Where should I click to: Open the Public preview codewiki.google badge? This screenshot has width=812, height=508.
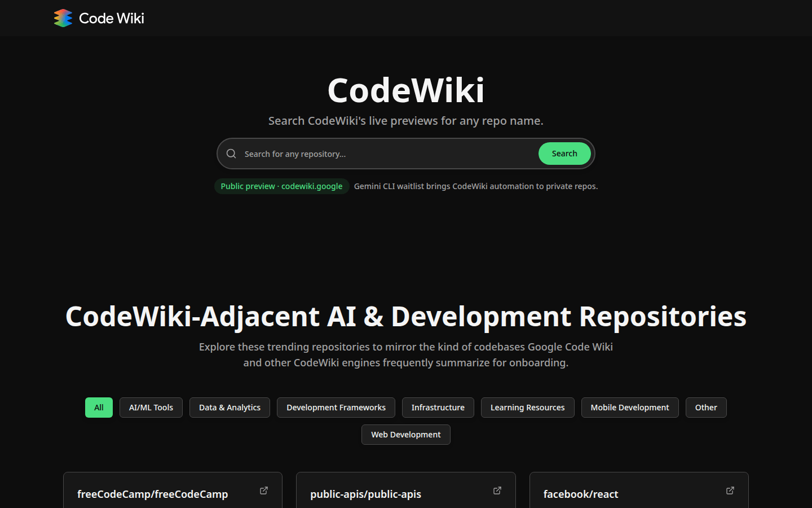click(281, 186)
